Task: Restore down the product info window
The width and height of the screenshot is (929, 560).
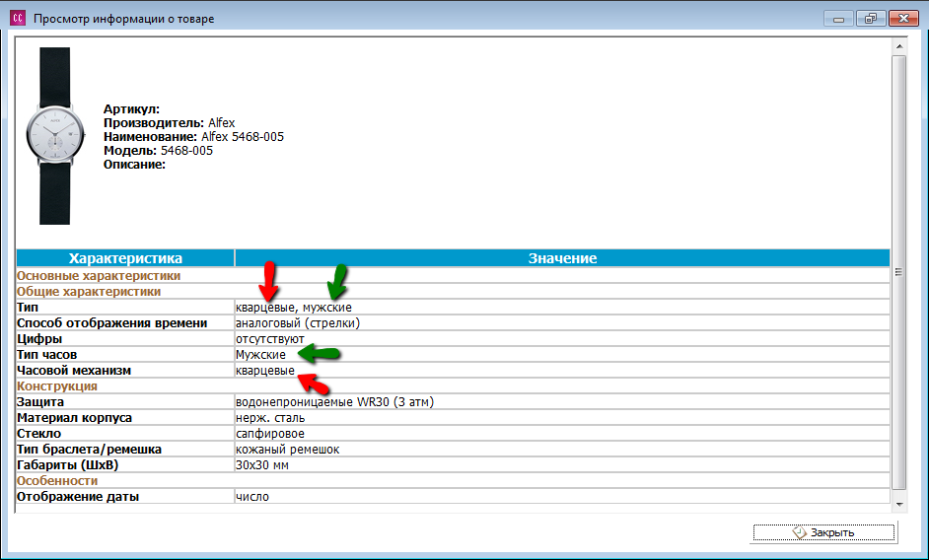Action: pyautogui.click(x=871, y=19)
